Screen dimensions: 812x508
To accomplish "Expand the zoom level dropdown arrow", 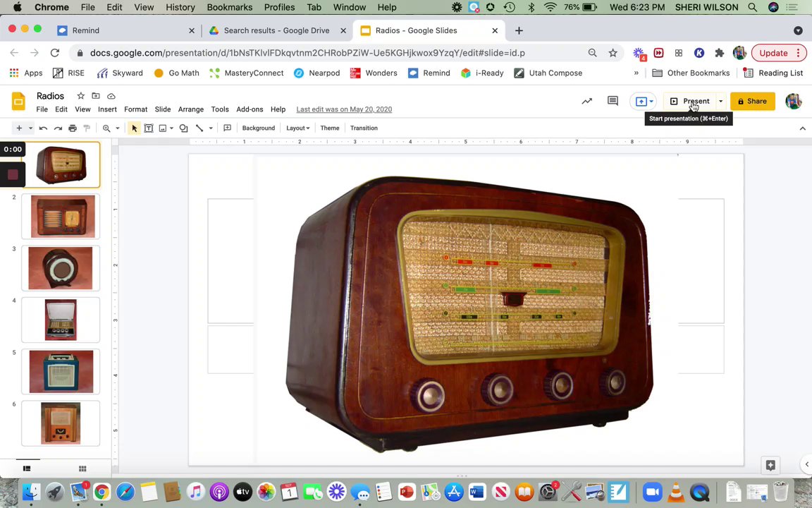I will click(118, 128).
